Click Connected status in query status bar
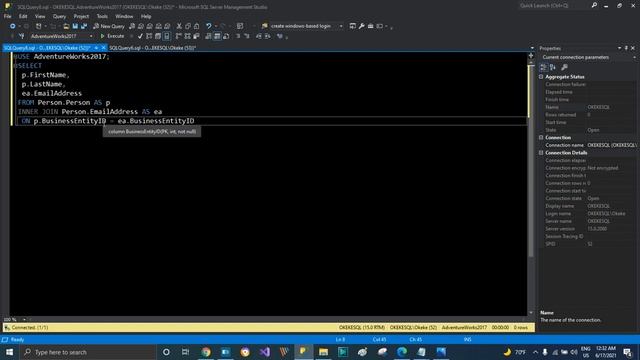The height and width of the screenshot is (360, 640). 29,328
